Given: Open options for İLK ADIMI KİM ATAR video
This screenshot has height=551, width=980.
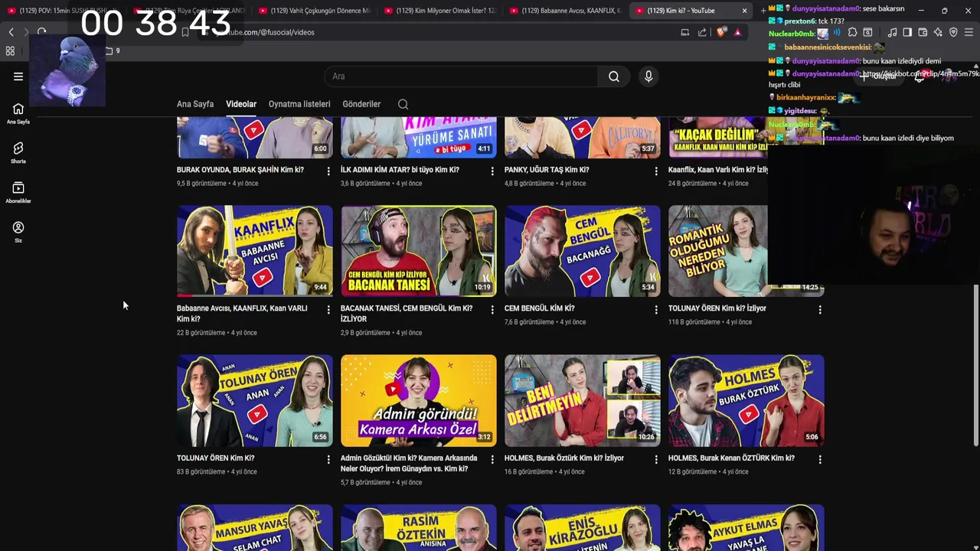Looking at the screenshot, I should (492, 171).
